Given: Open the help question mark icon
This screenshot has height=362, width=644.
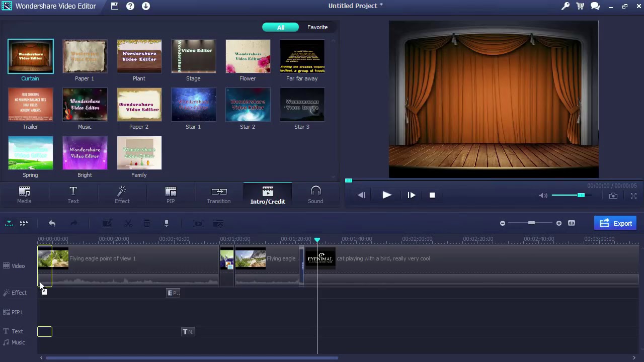Looking at the screenshot, I should pos(130,6).
